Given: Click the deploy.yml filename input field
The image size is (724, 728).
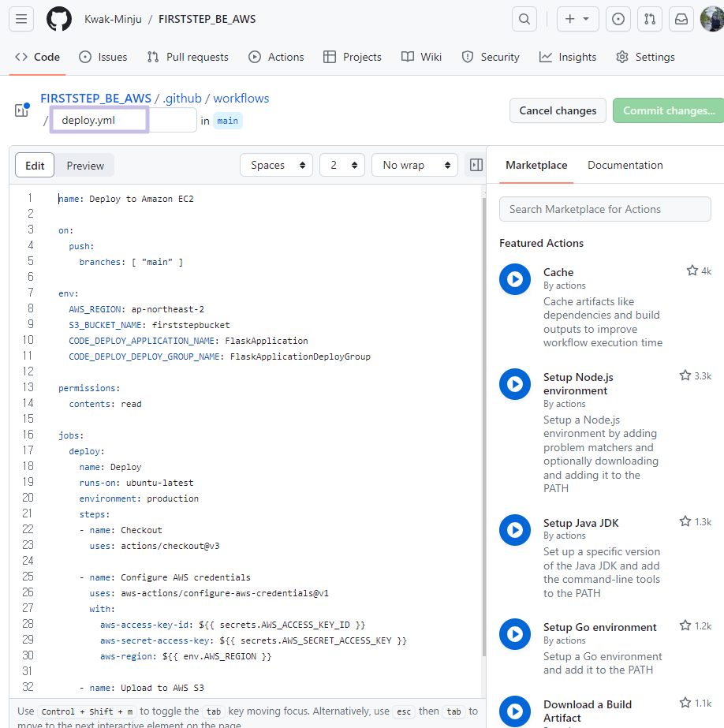Looking at the screenshot, I should (124, 120).
